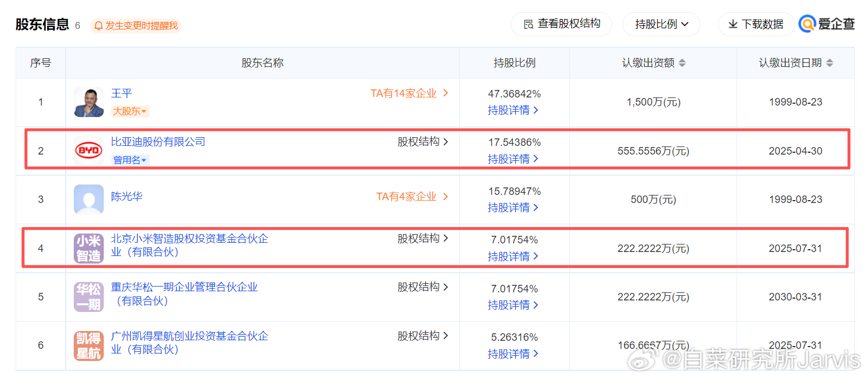Click the 凯得星航 logo icon

point(89,346)
